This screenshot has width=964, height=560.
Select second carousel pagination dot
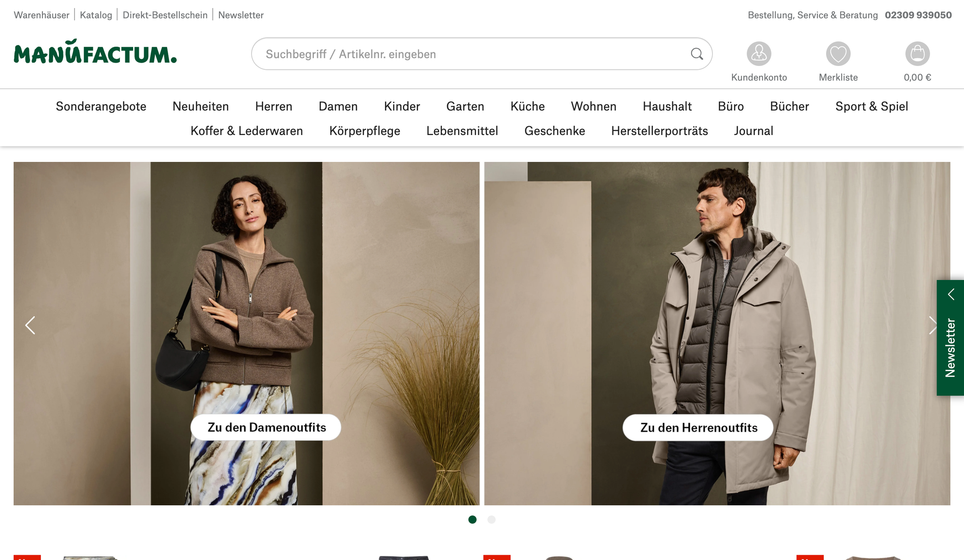[x=491, y=520]
